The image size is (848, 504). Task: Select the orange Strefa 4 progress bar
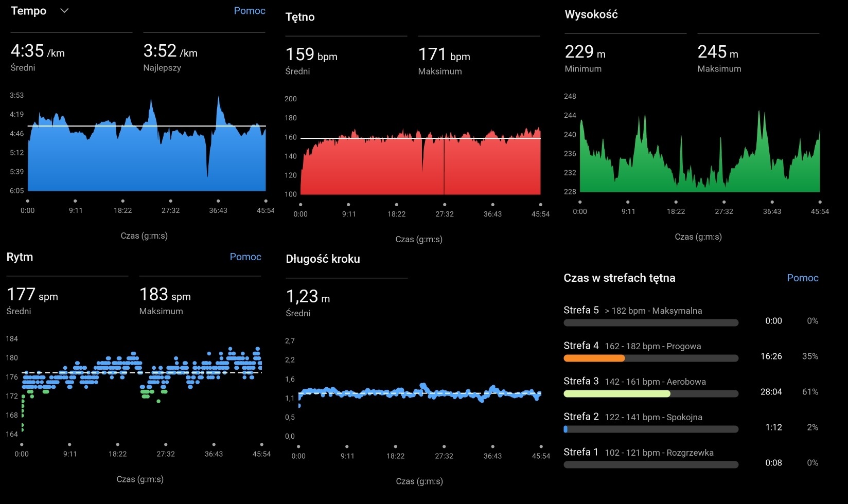[594, 358]
